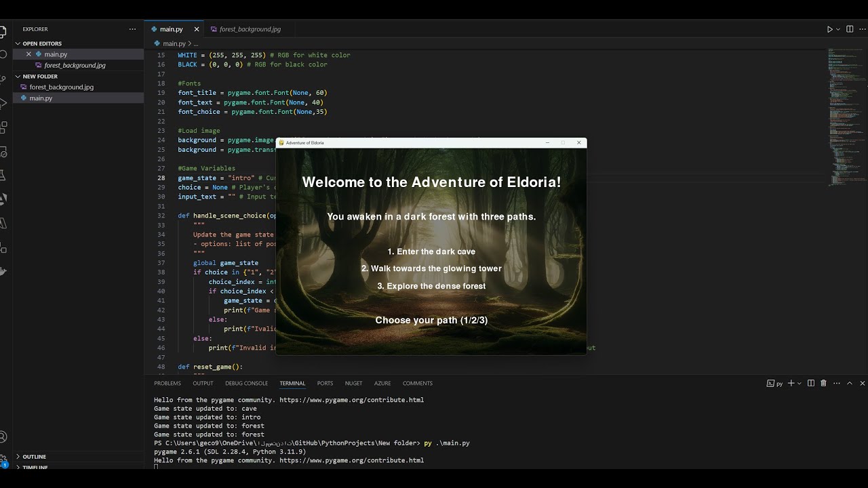This screenshot has height=488, width=868.
Task: Kill the active terminal with the trash icon
Action: pos(823,383)
